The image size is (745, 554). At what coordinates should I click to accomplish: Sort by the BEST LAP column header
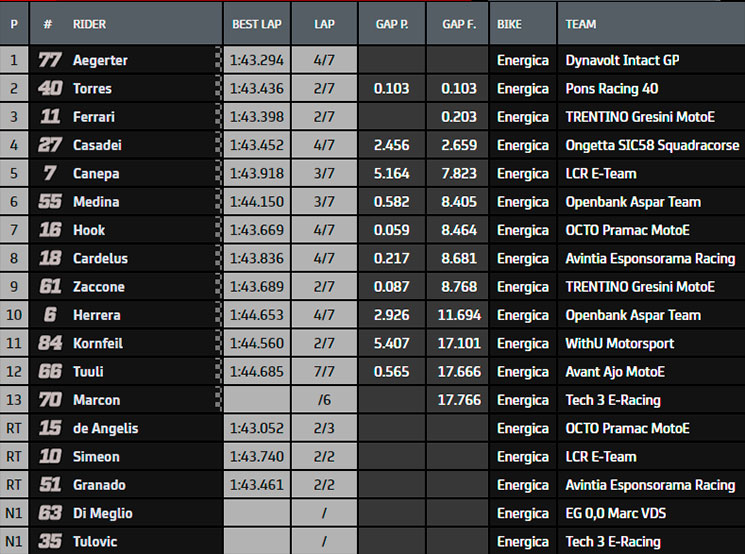point(257,24)
